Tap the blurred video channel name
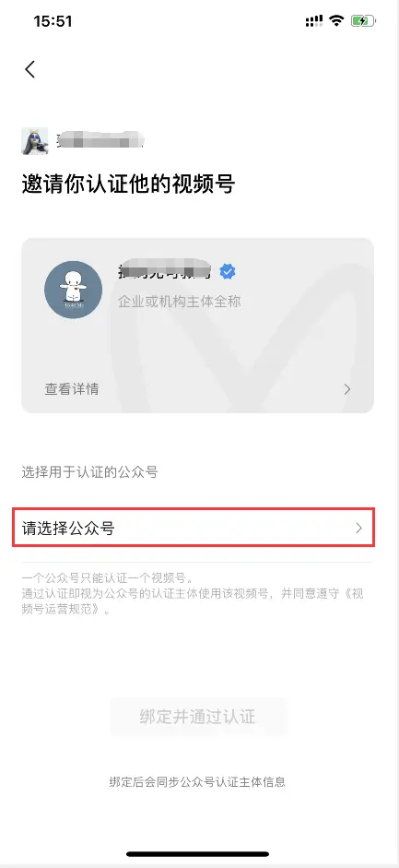Image resolution: width=399 pixels, height=868 pixels. click(x=165, y=270)
